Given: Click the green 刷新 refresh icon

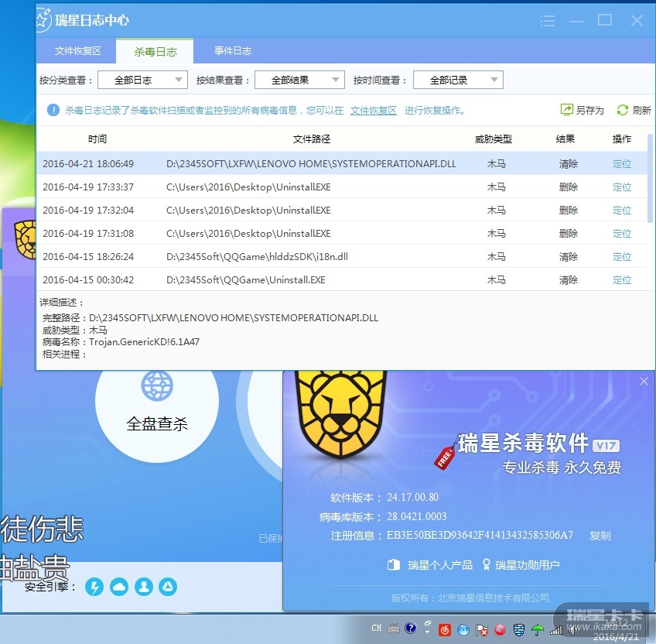Looking at the screenshot, I should [622, 110].
